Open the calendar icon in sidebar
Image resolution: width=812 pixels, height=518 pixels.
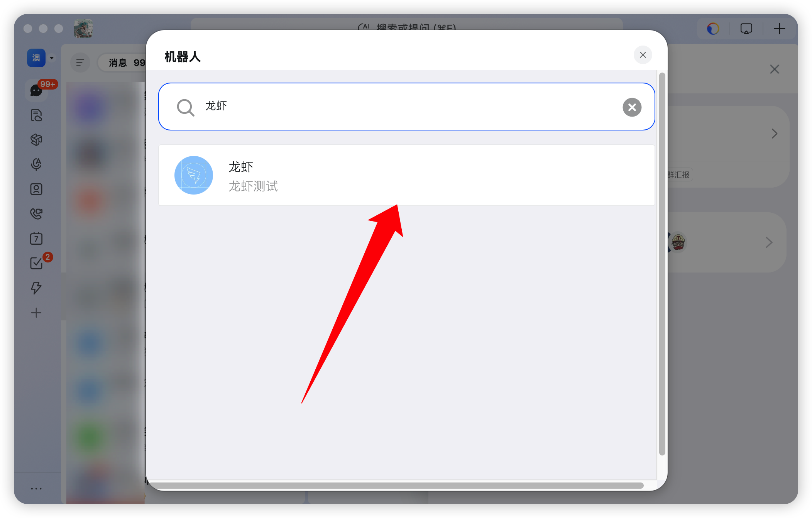pyautogui.click(x=36, y=239)
